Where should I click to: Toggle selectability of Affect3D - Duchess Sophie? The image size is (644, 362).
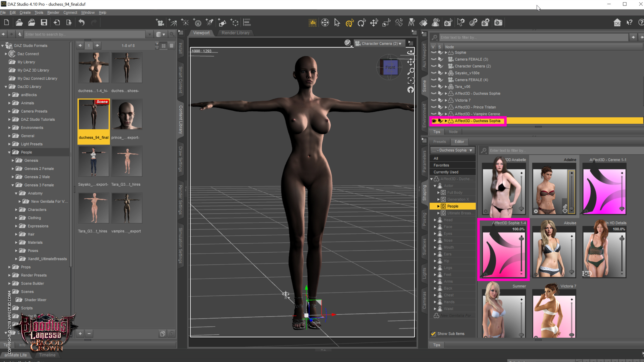[440, 94]
